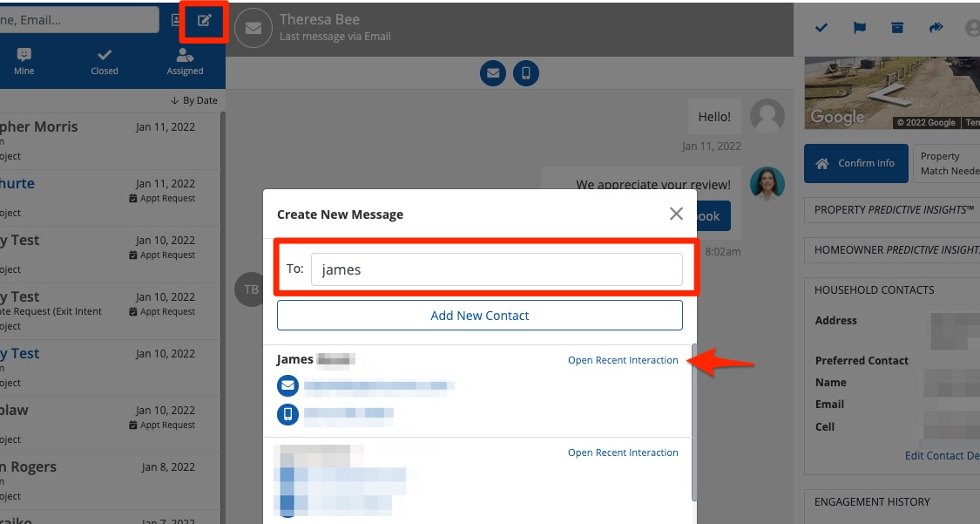
Task: Select the email channel icon in conversation
Action: (493, 73)
